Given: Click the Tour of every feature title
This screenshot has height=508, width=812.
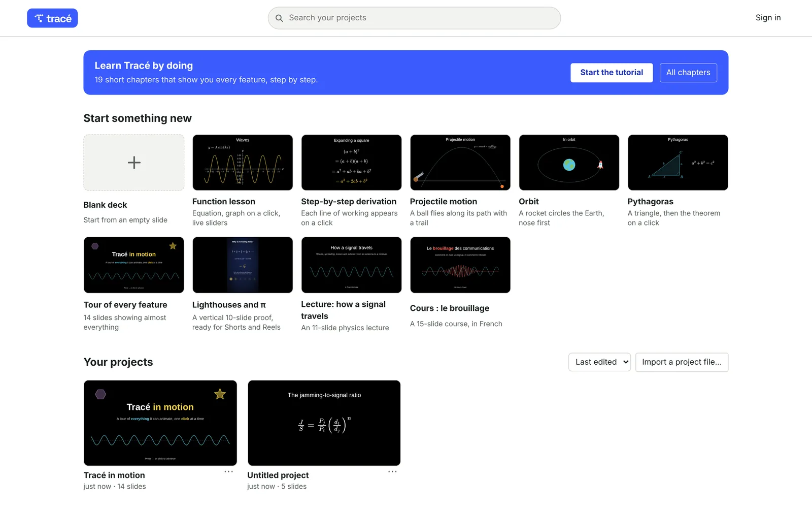Looking at the screenshot, I should pos(125,305).
